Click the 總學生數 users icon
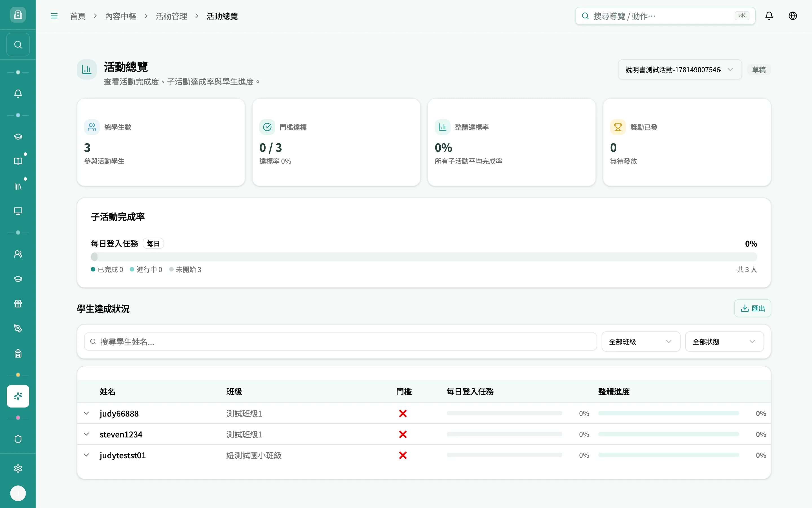The height and width of the screenshot is (508, 812). click(x=92, y=127)
